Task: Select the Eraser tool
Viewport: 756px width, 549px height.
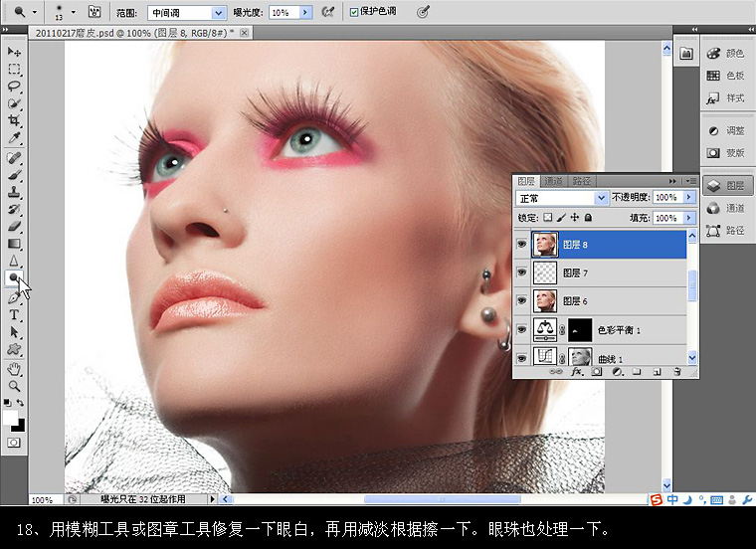Action: point(14,226)
